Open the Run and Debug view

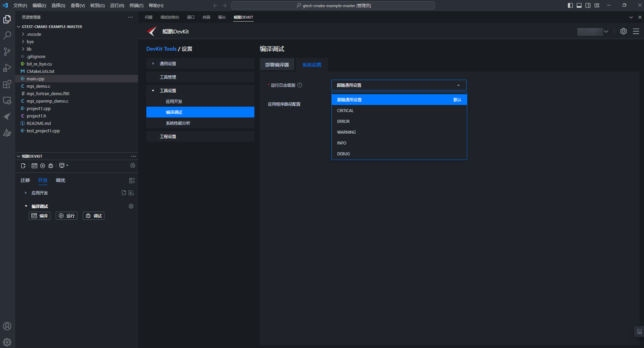coord(7,68)
